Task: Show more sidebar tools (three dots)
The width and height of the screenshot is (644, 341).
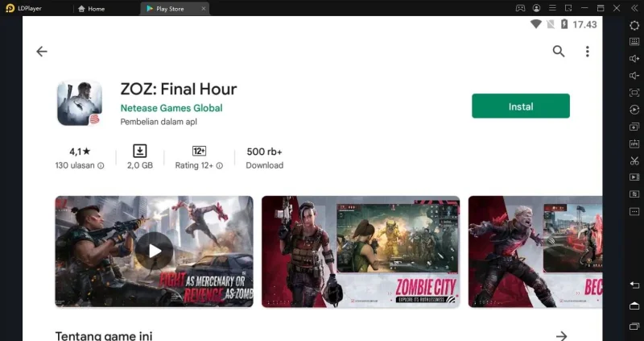Action: click(634, 211)
